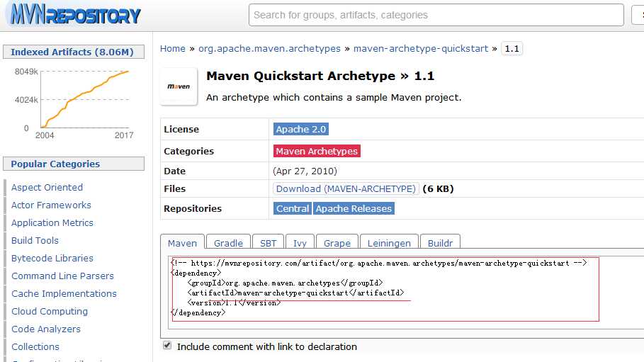Image resolution: width=644 pixels, height=362 pixels.
Task: Go to Home breadcrumb link
Action: click(172, 48)
